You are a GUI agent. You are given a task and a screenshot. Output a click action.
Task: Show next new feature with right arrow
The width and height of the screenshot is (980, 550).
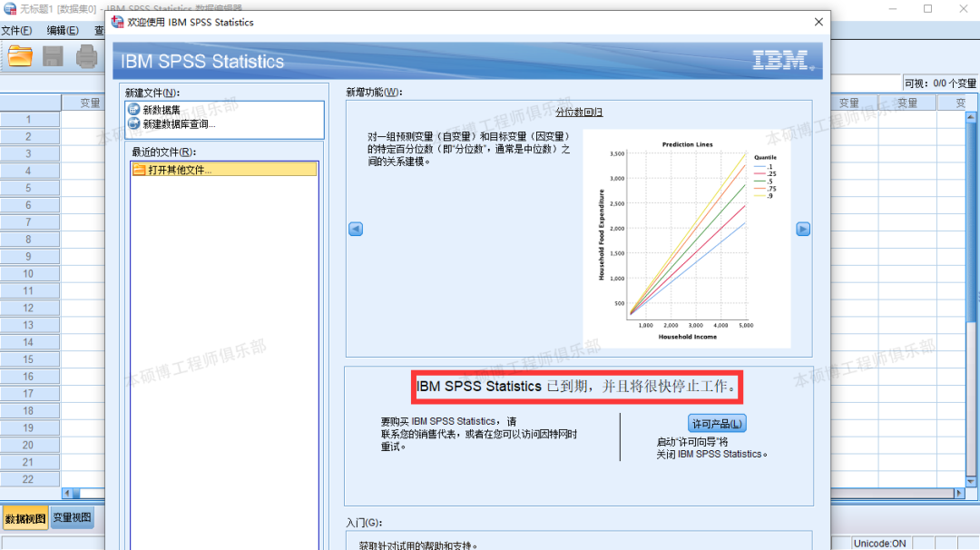pos(803,230)
